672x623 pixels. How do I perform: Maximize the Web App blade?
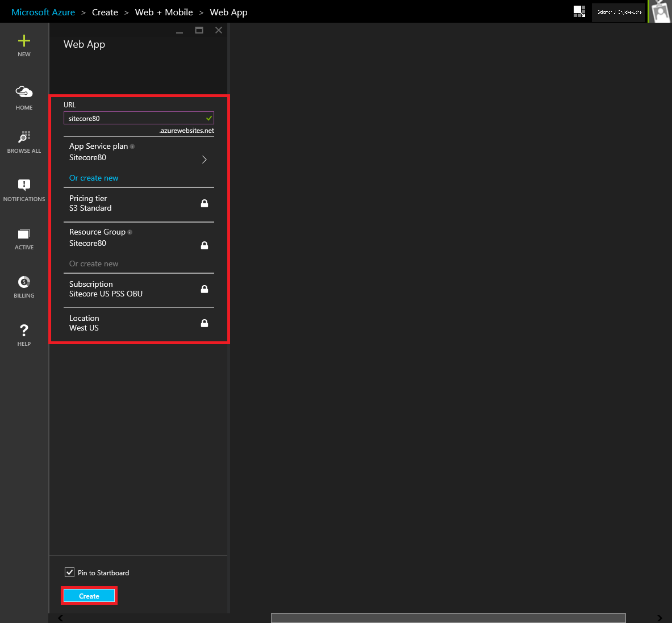click(x=199, y=30)
